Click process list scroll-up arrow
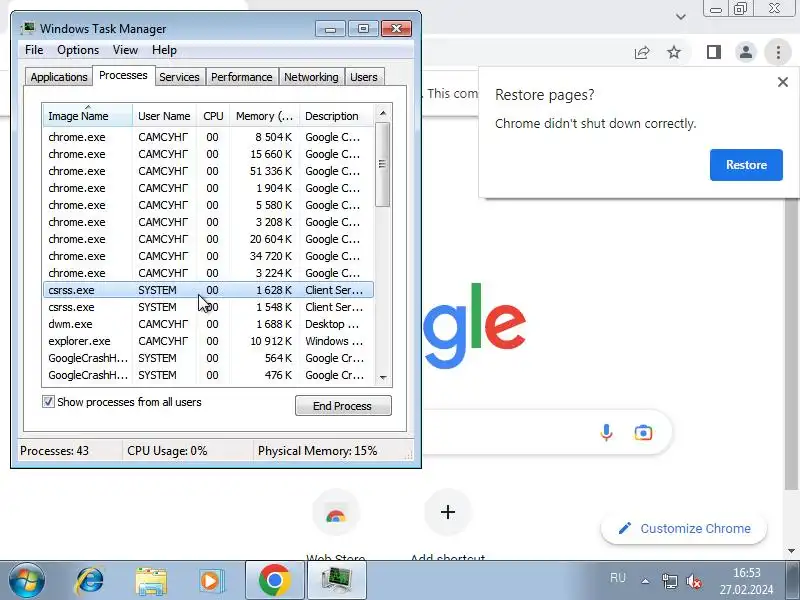Viewport: 800px width, 600px height. 383,113
